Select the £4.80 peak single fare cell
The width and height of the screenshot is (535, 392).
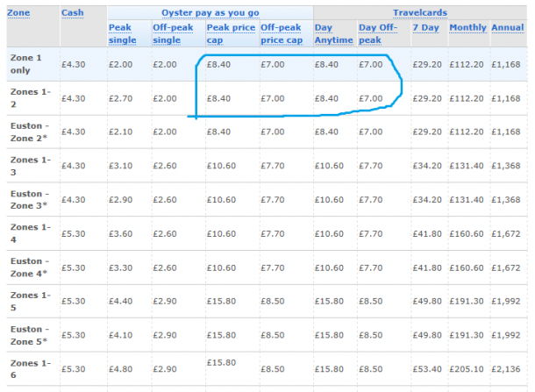(120, 369)
